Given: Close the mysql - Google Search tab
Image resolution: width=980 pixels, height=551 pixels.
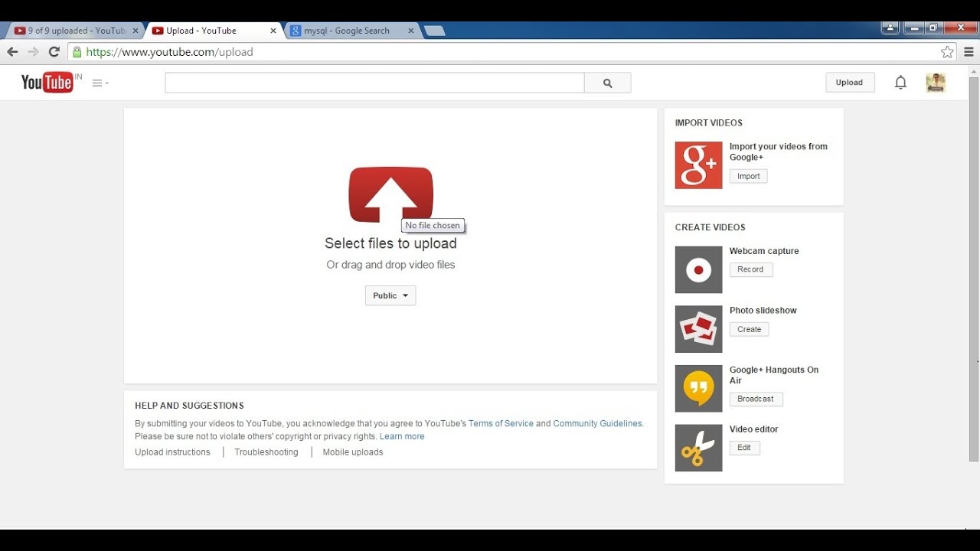Looking at the screenshot, I should (x=410, y=31).
